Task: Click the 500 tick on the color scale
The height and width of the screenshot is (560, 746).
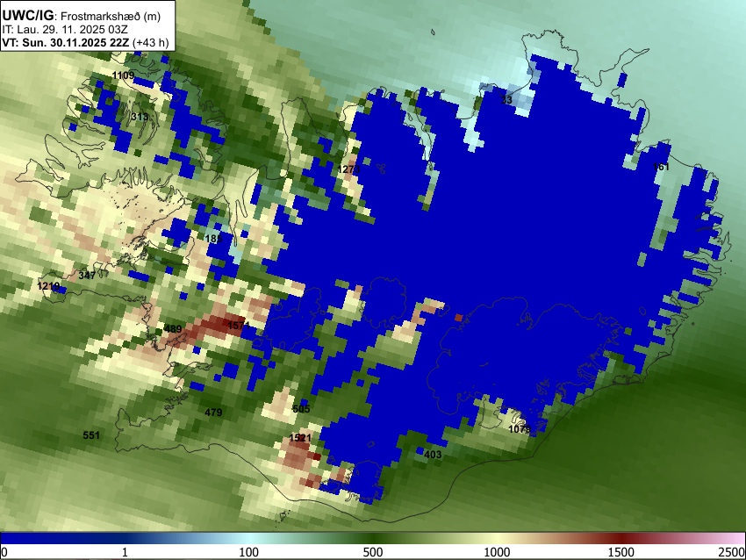Action: 373,552
